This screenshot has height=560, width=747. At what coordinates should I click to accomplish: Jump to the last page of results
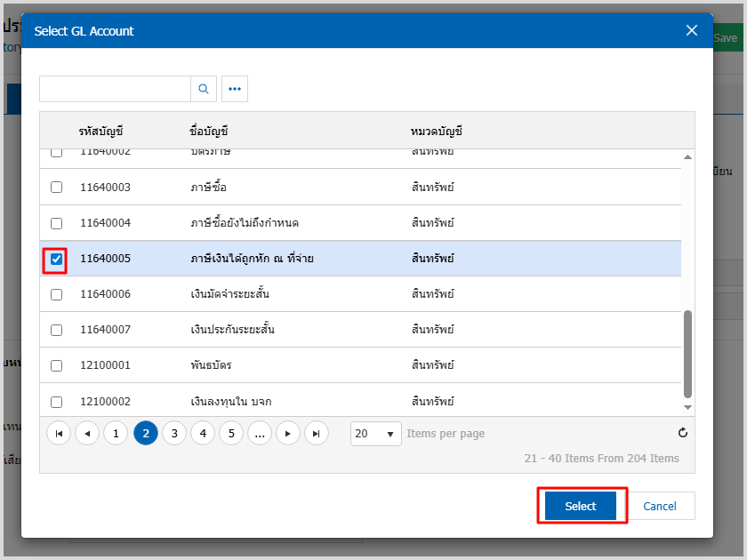(x=317, y=434)
